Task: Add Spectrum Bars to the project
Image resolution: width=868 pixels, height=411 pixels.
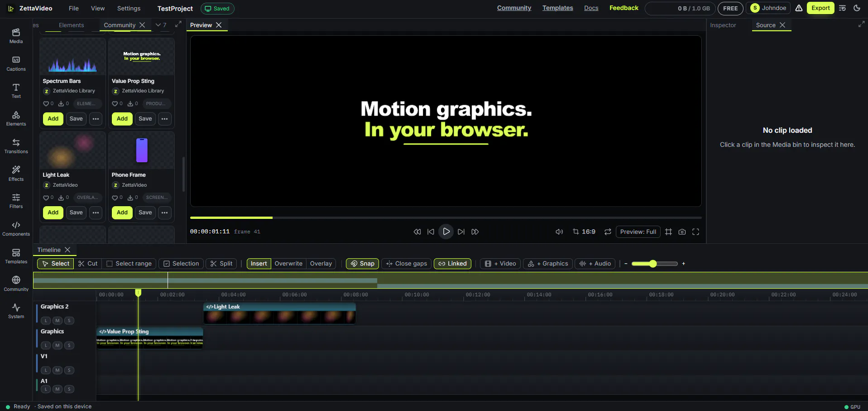Action: pyautogui.click(x=53, y=119)
